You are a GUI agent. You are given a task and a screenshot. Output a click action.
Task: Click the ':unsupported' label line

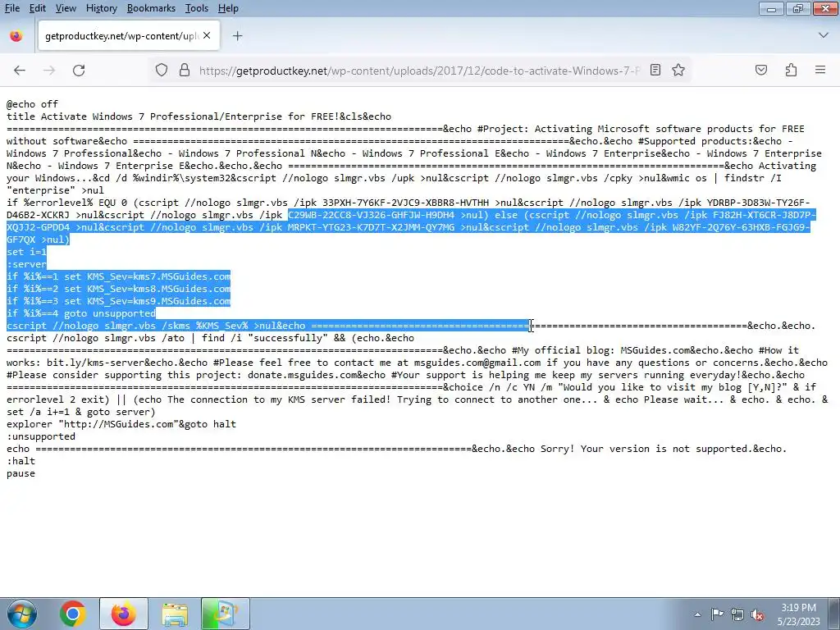tap(41, 436)
